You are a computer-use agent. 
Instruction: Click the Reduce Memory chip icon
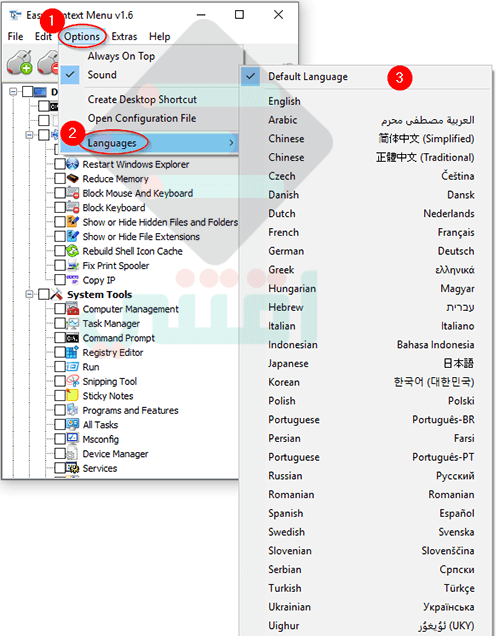pyautogui.click(x=73, y=178)
